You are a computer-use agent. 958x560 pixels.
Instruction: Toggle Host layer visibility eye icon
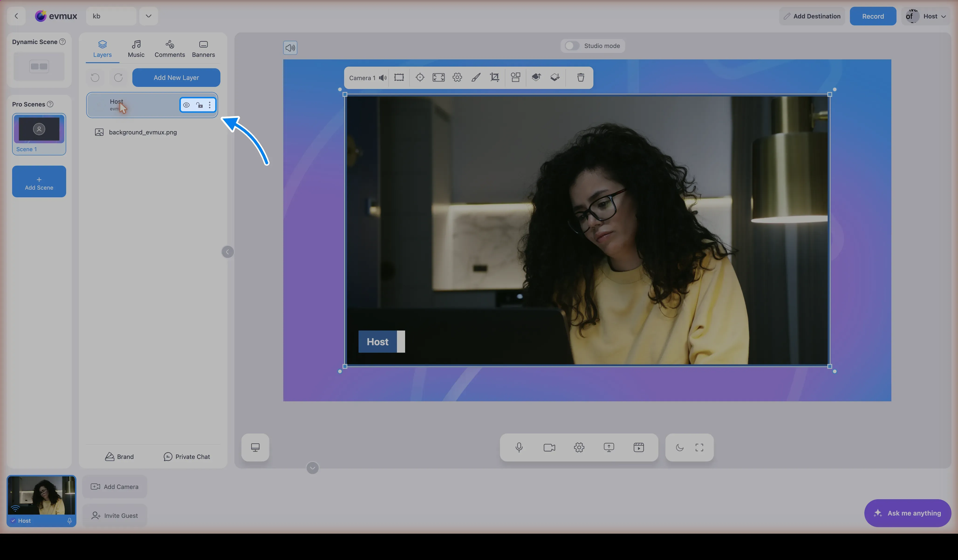[x=186, y=105]
